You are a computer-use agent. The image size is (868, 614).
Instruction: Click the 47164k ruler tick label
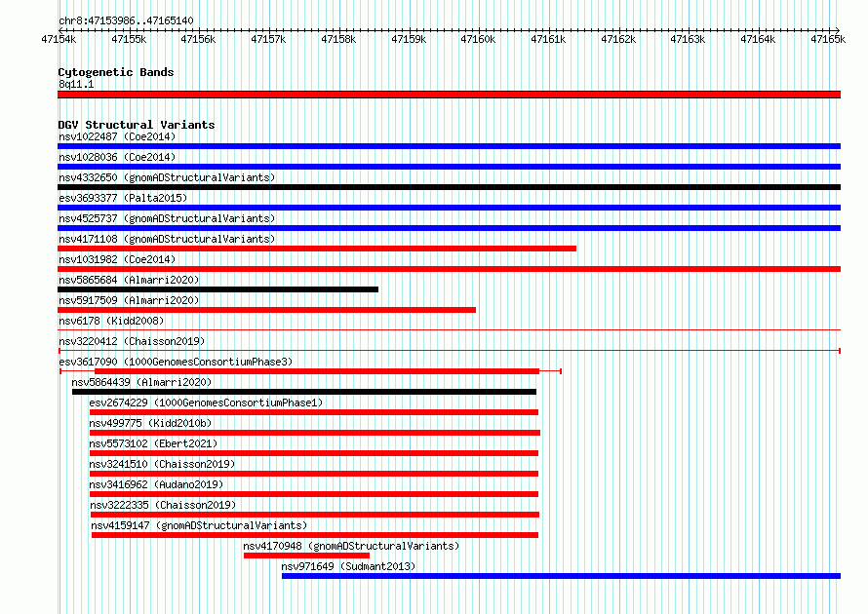tap(759, 39)
